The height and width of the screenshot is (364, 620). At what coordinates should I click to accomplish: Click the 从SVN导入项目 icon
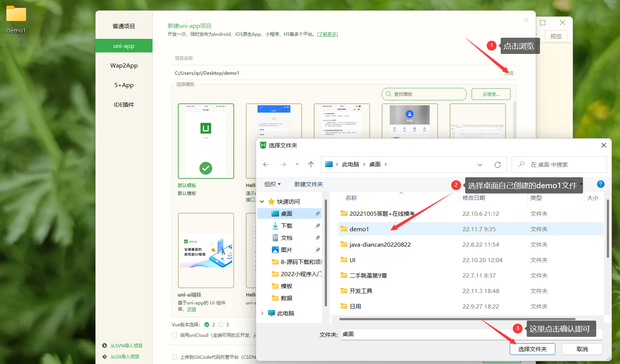coord(105,346)
